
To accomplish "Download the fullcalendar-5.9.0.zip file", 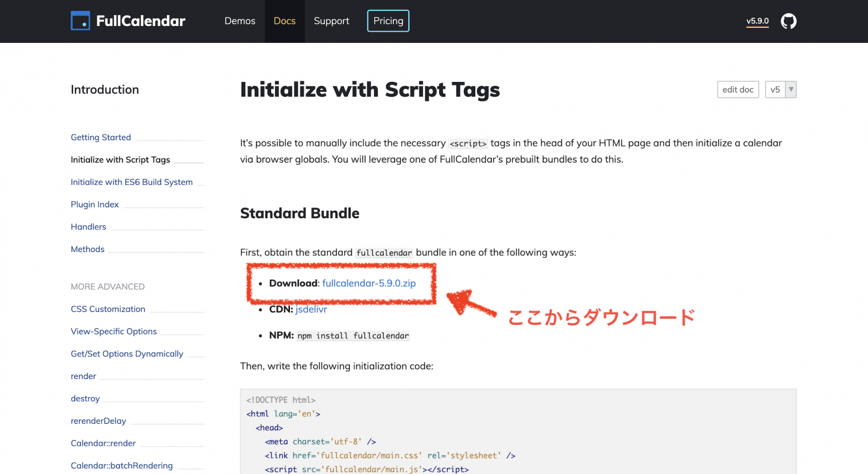I will coord(368,283).
